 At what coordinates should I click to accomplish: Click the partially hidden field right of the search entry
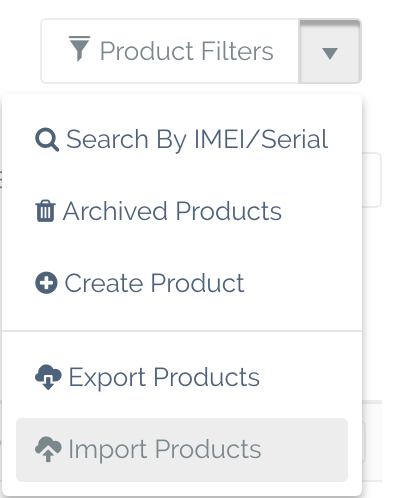click(372, 180)
